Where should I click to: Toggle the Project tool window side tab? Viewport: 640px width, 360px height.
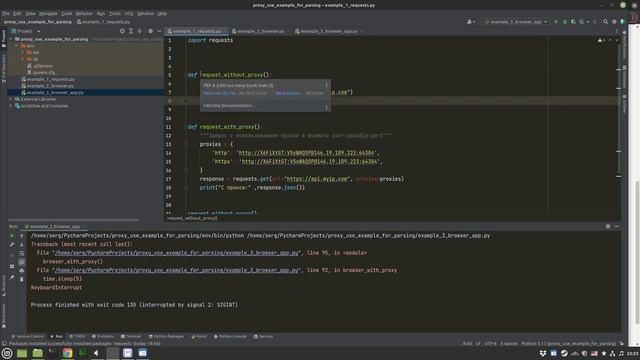4,39
